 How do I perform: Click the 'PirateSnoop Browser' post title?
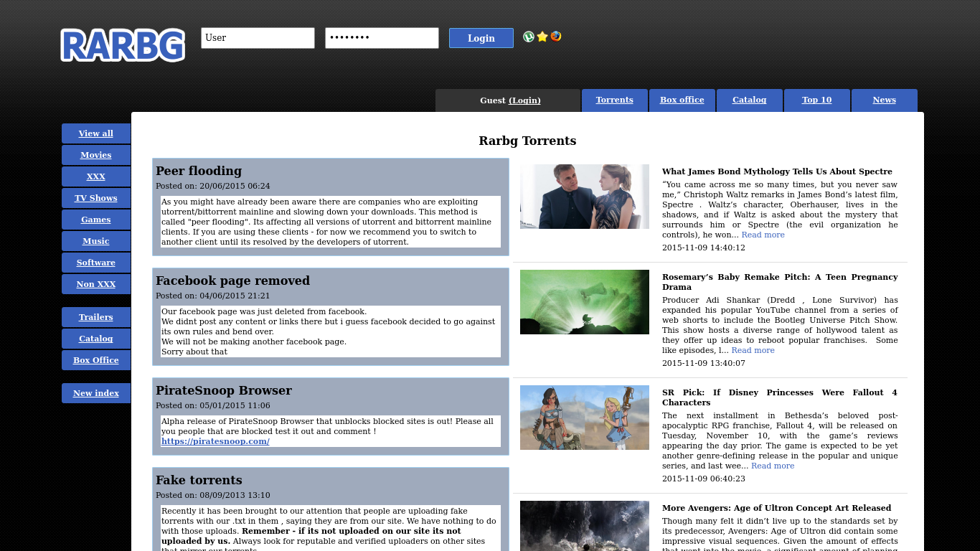224,390
